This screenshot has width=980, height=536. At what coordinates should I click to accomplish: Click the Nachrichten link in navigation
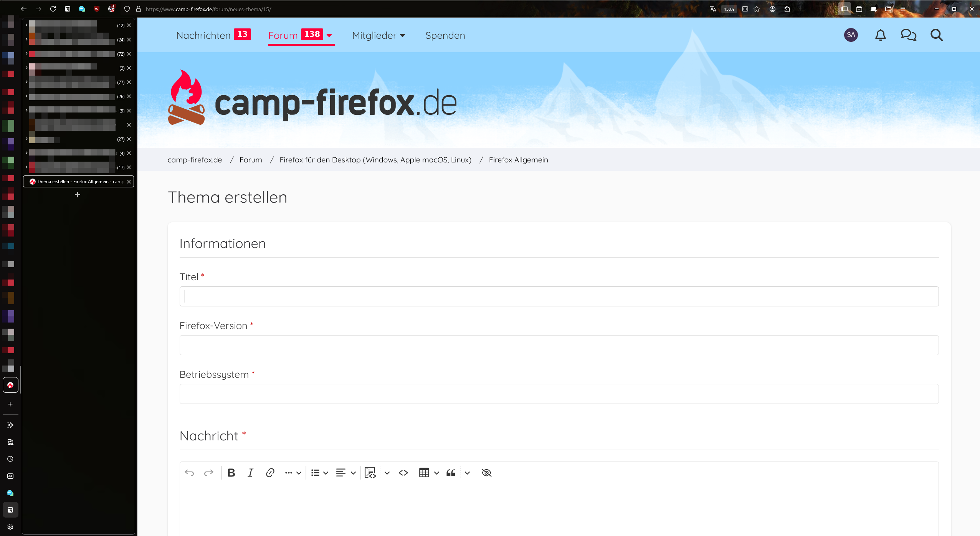(x=203, y=35)
